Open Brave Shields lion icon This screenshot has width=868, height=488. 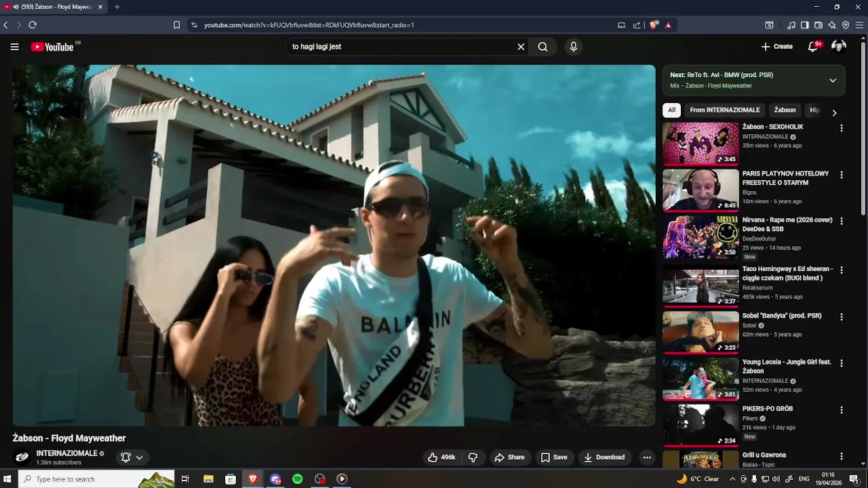pos(654,25)
